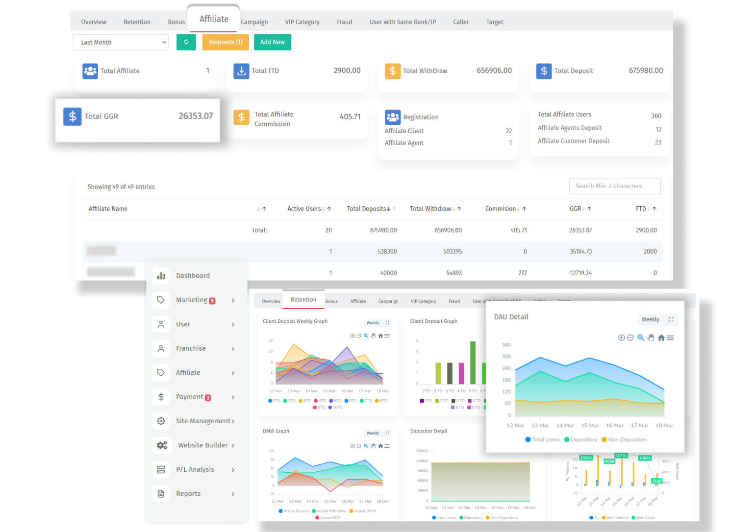Select the pan hand tool in DAU Detail
Screen dimensions: 756x532
(651, 338)
